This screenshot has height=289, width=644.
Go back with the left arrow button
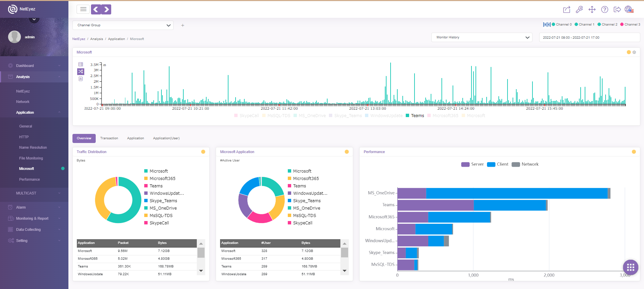(96, 9)
